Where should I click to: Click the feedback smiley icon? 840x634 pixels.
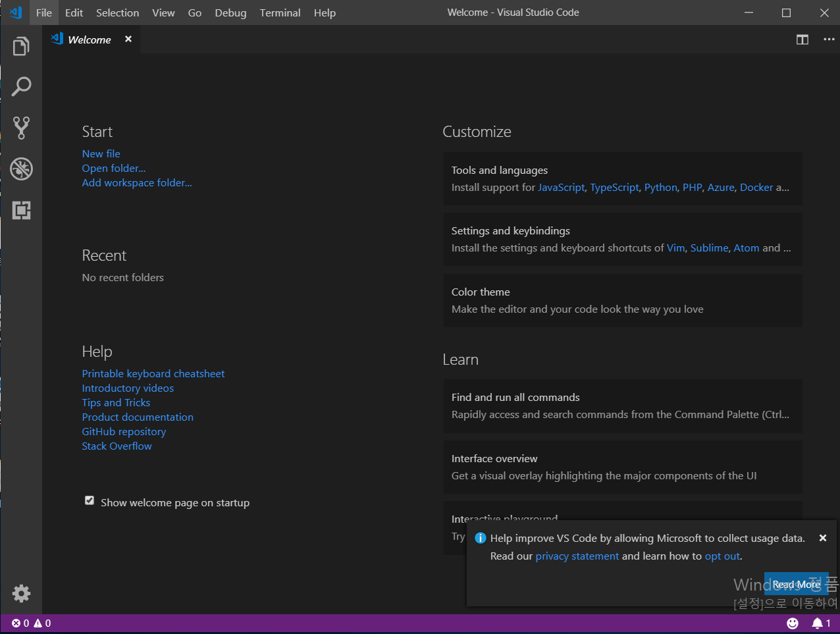tap(793, 623)
